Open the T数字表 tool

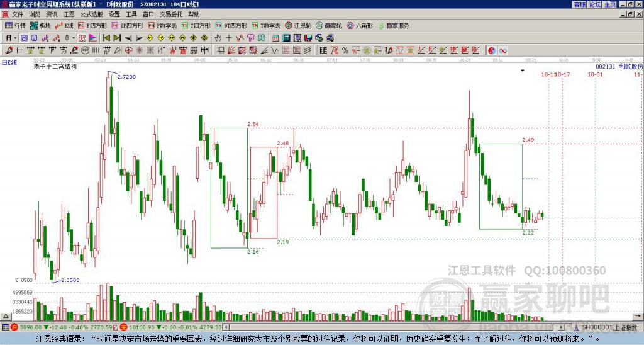(x=266, y=25)
